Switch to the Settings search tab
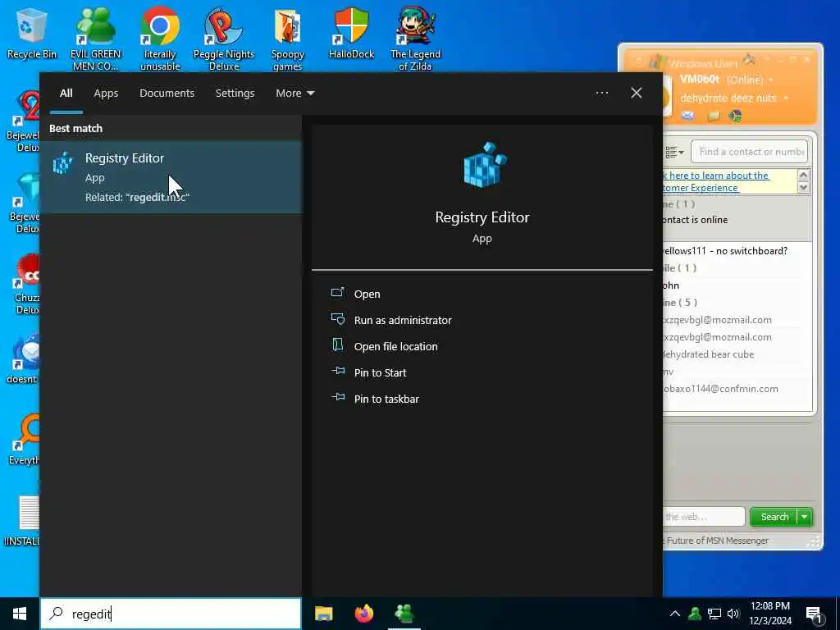Image resolution: width=840 pixels, height=630 pixels. [235, 94]
